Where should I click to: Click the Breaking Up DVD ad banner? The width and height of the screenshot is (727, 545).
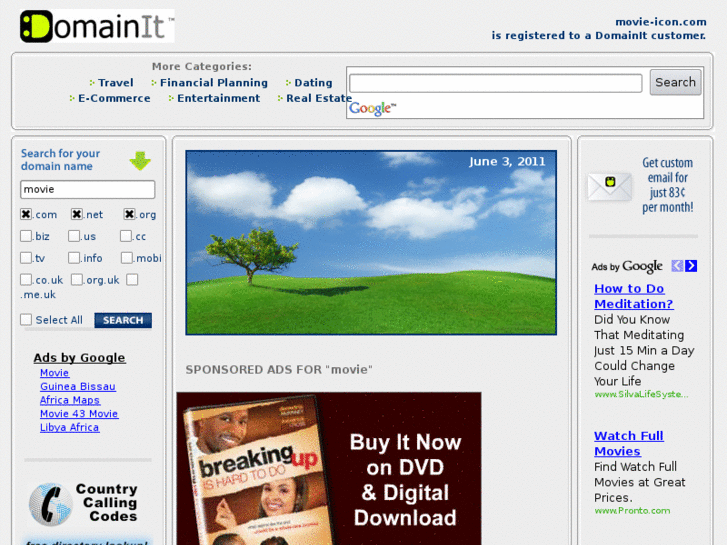click(329, 468)
